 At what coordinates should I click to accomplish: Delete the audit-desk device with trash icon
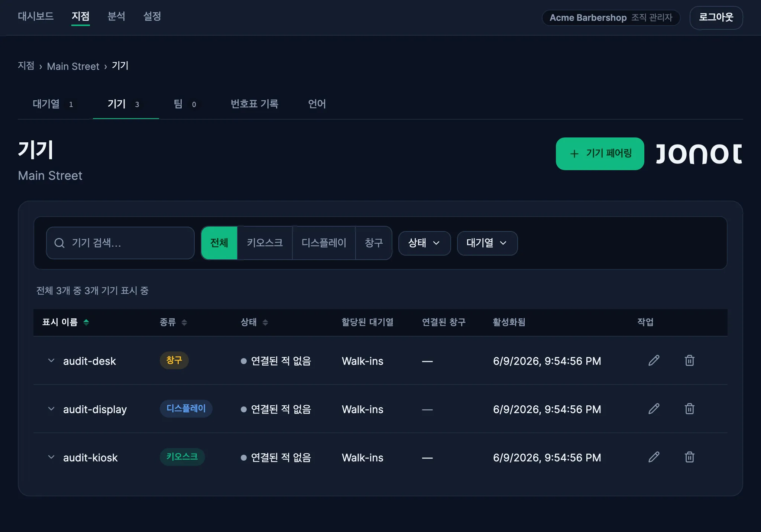click(690, 360)
